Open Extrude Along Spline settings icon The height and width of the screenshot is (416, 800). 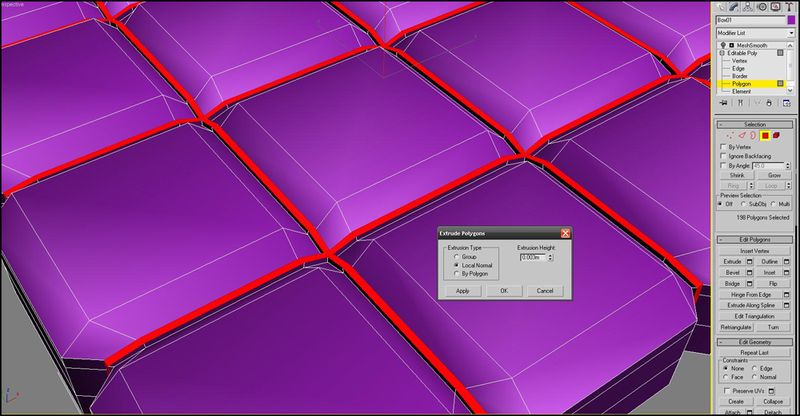(x=786, y=305)
